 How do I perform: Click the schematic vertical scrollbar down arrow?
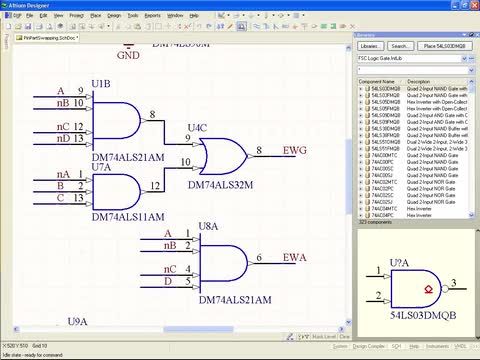(348, 322)
